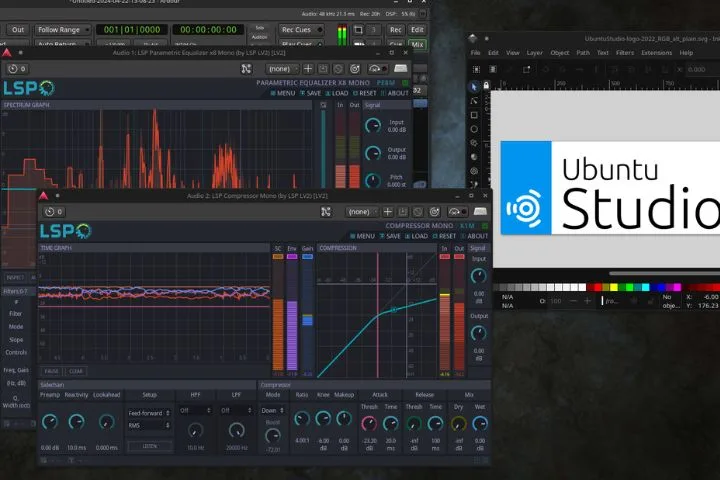Select the Inkscape Selector arrow tool
The width and height of the screenshot is (720, 480).
pyautogui.click(x=474, y=87)
